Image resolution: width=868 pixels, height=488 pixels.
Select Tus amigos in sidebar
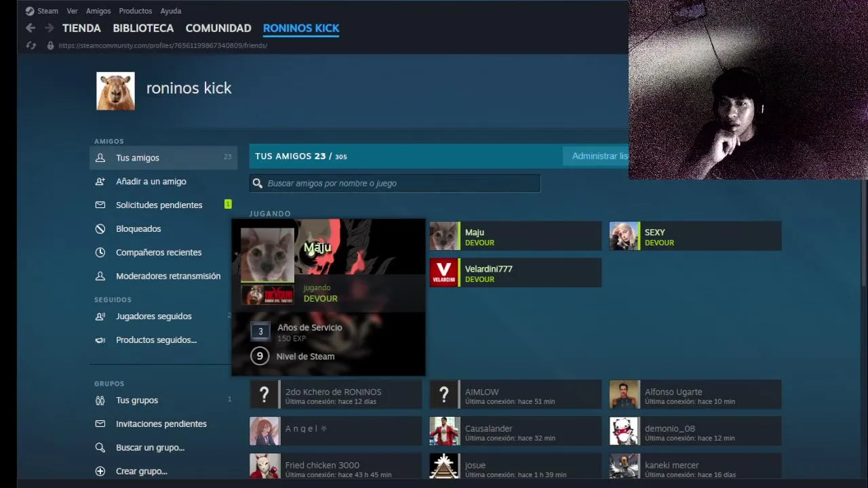[163, 157]
